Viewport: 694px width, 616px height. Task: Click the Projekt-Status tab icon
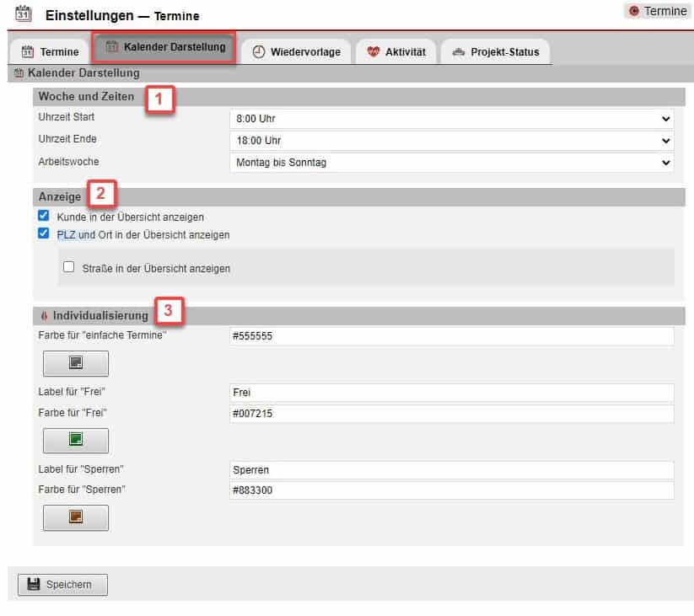coord(458,52)
